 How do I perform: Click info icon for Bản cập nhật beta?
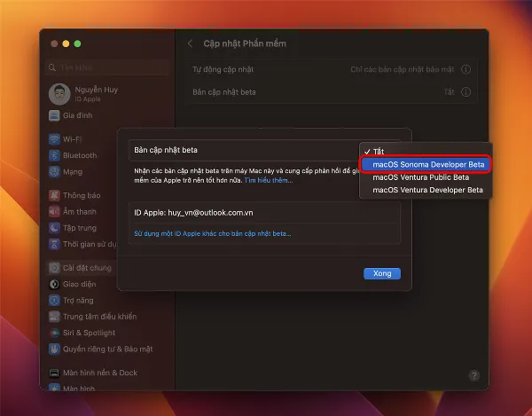click(465, 92)
